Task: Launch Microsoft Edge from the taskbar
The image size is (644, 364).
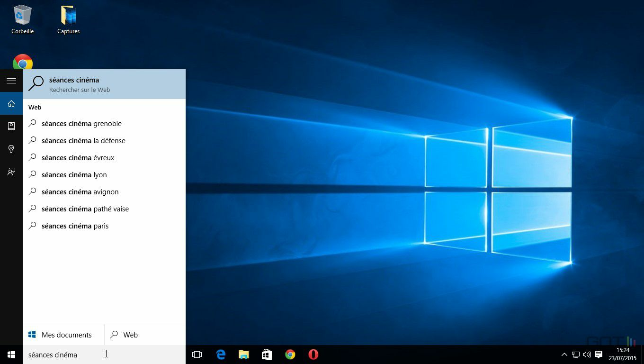Action: click(x=221, y=355)
